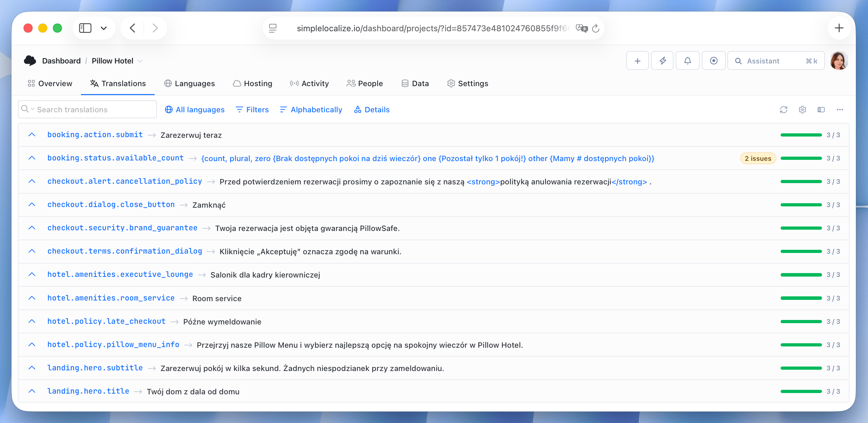Click the SimpleLocalize cloud logo
Image resolution: width=868 pixels, height=423 pixels.
tap(30, 61)
